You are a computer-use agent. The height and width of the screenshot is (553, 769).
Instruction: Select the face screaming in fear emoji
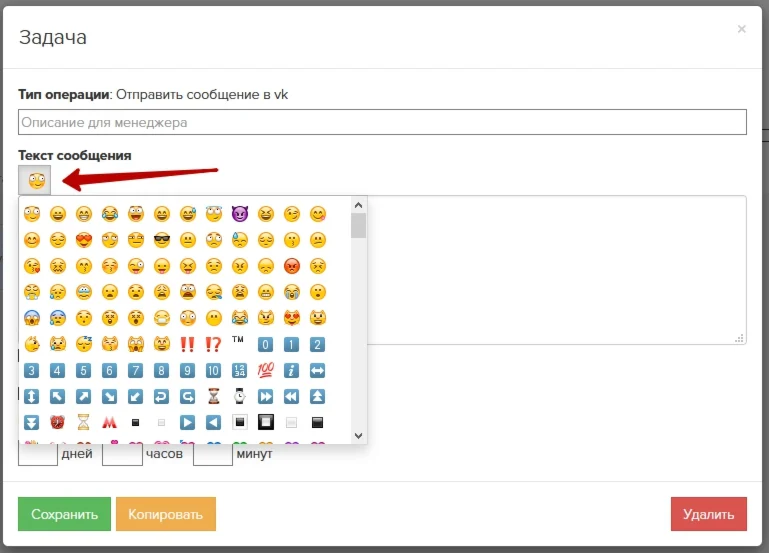(32, 318)
